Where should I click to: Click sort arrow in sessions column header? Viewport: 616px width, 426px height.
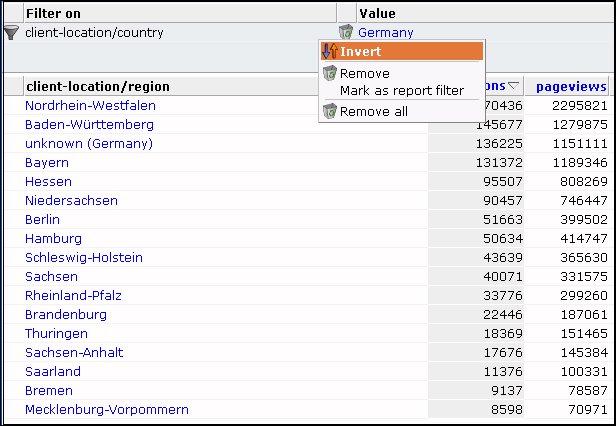click(x=513, y=85)
